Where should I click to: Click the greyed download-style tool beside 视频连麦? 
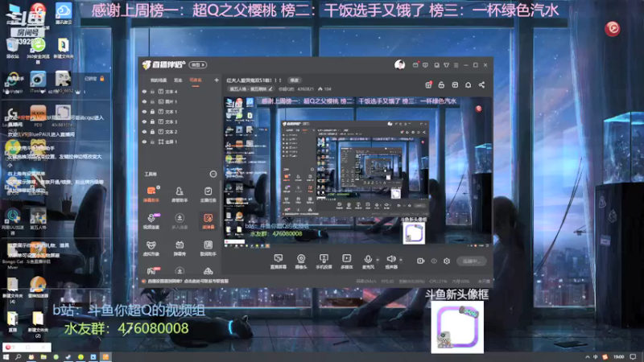(x=180, y=220)
